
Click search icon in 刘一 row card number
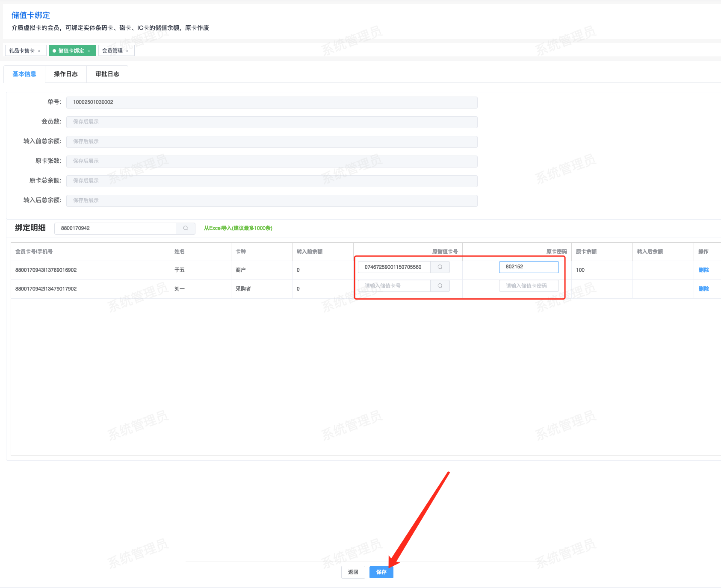coord(440,286)
